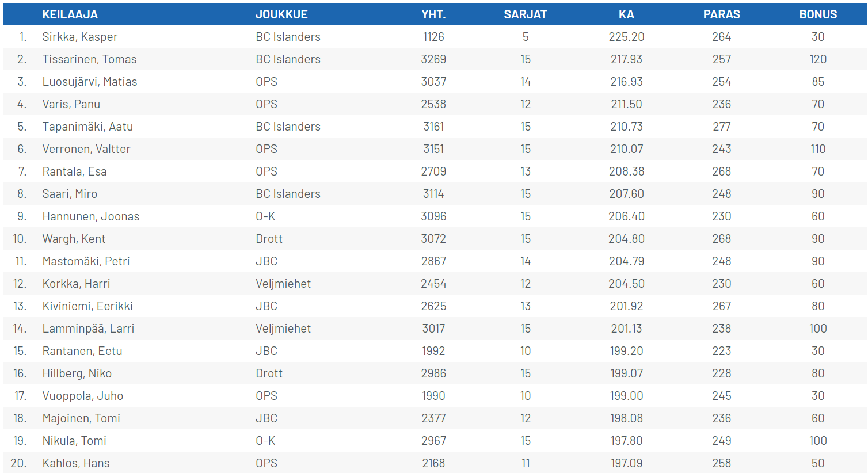
Task: Click team Veljmiehet next to Korkka, Harri
Action: pos(283,284)
